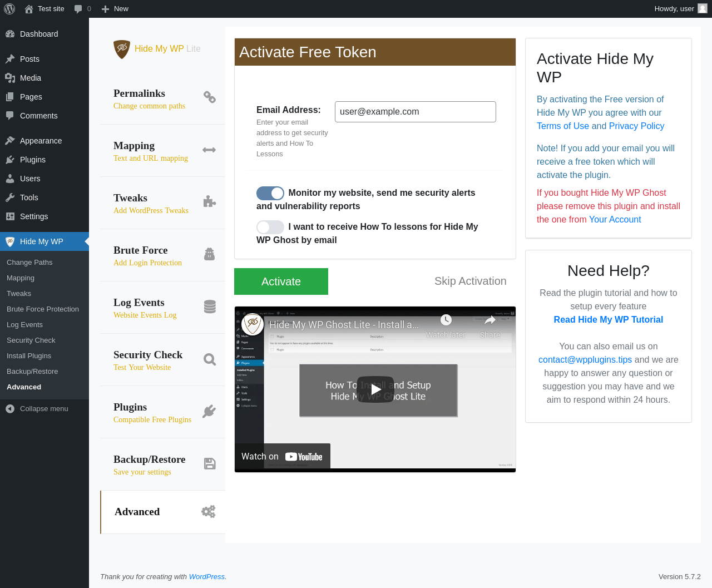
Task: Click the Security Check heading in plugin menu
Action: click(148, 355)
